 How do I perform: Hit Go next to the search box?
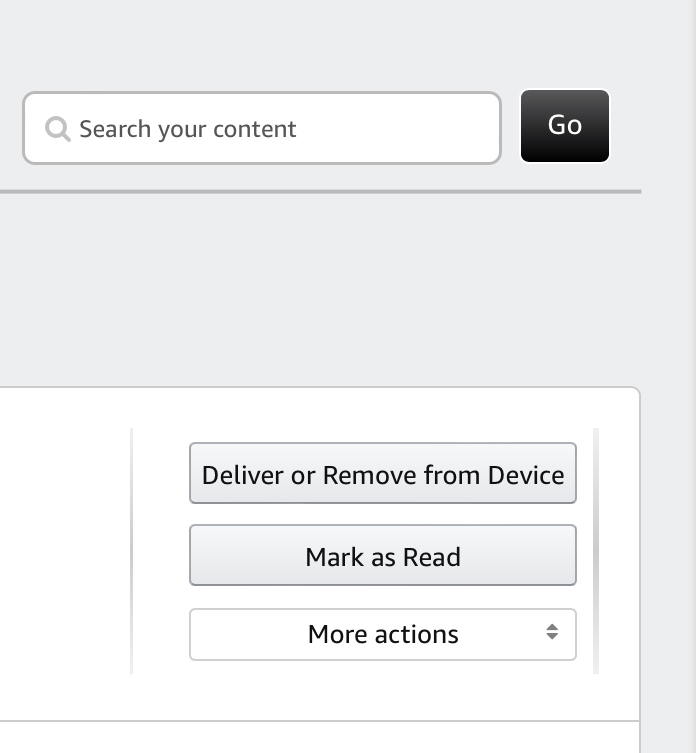(x=565, y=126)
